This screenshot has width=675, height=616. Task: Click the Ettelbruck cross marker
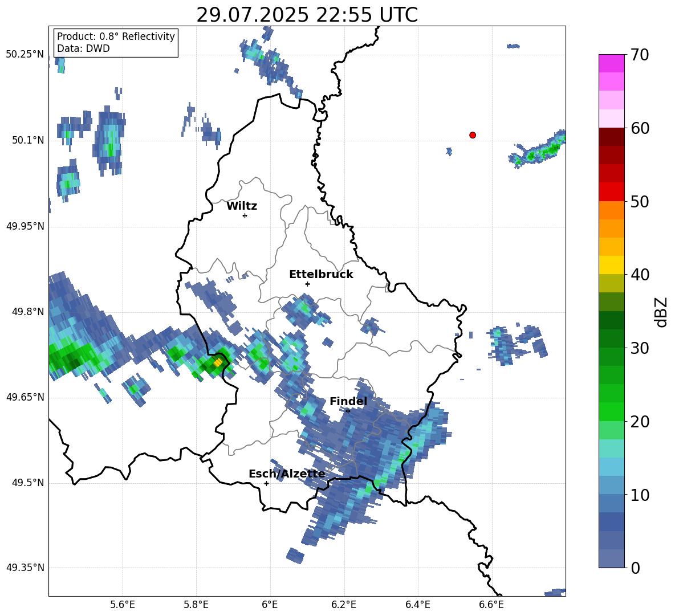pos(307,284)
